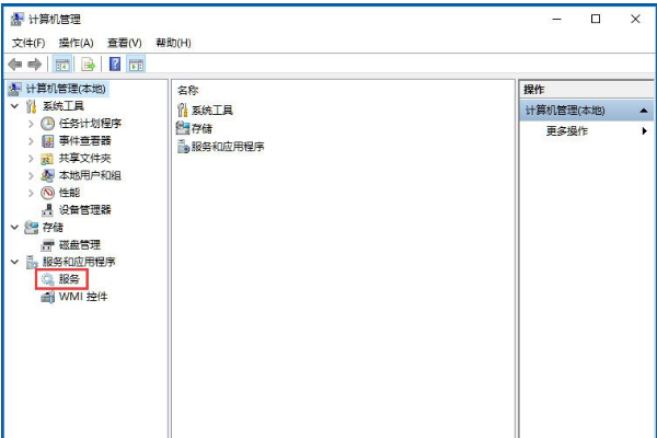
Task: Open the 文件(F) menu
Action: tap(28, 43)
